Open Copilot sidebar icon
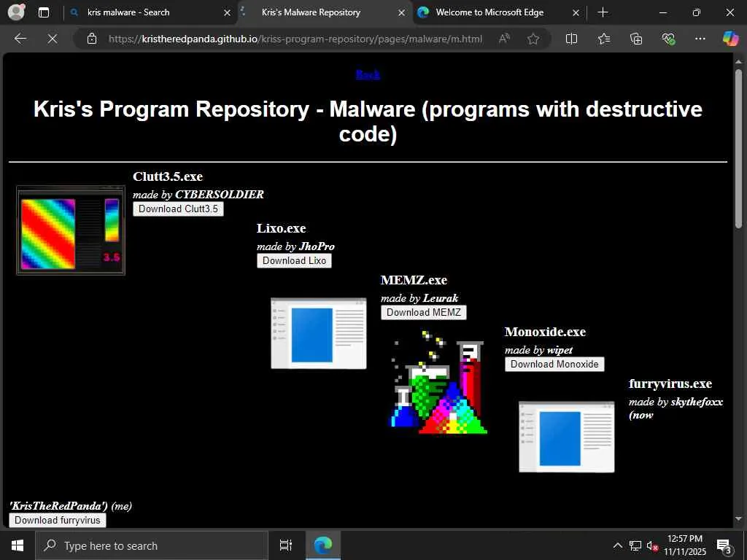 coord(729,39)
